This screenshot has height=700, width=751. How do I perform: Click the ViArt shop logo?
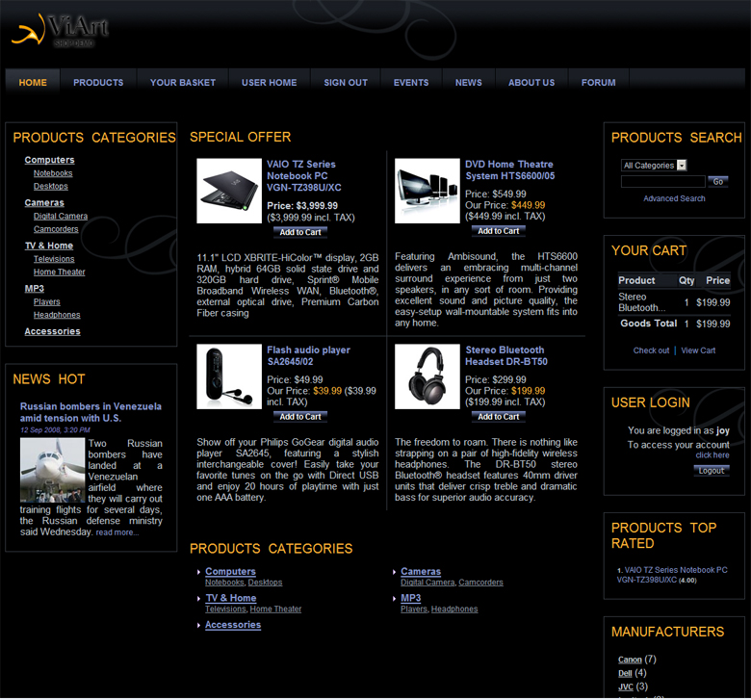[60, 30]
